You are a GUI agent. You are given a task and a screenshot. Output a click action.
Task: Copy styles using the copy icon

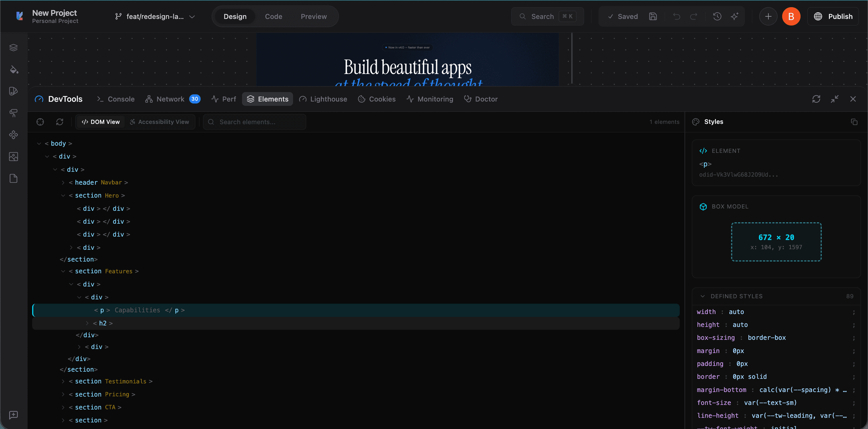[x=854, y=122]
